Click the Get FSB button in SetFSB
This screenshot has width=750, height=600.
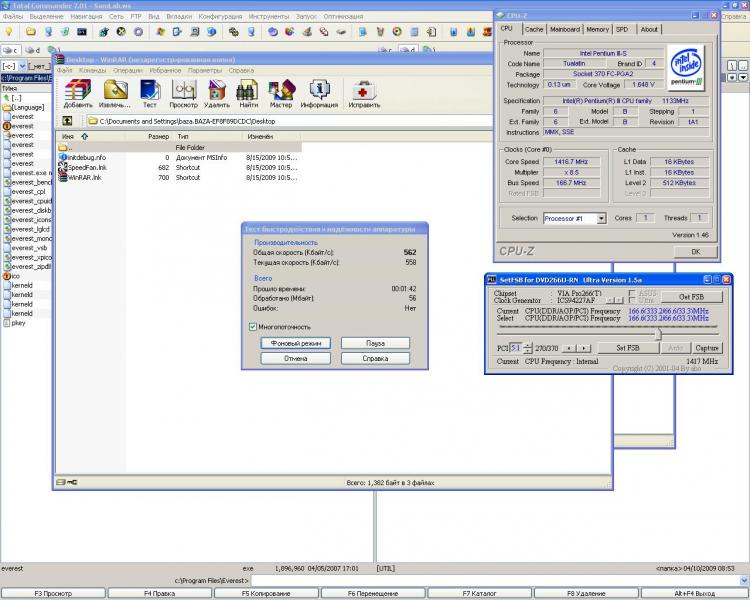pos(692,297)
